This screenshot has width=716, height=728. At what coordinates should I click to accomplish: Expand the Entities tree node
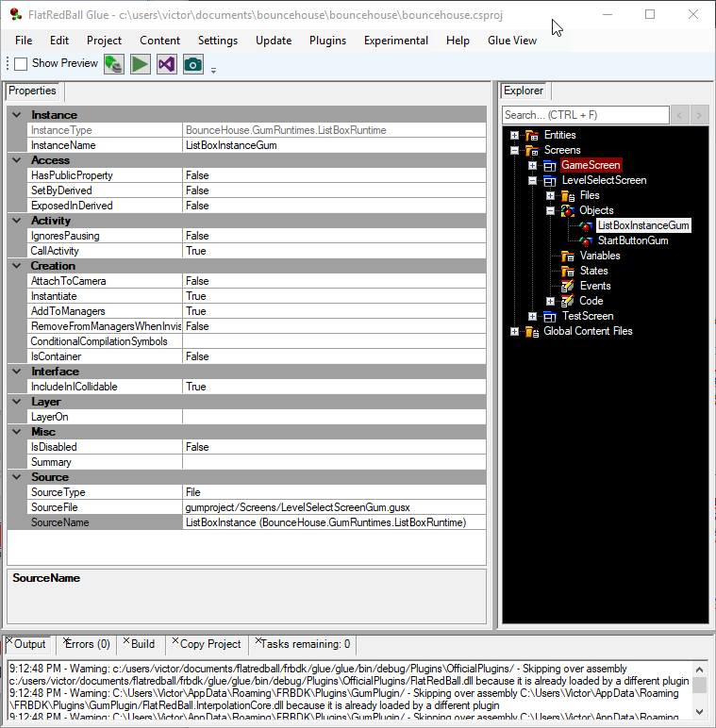coord(514,135)
